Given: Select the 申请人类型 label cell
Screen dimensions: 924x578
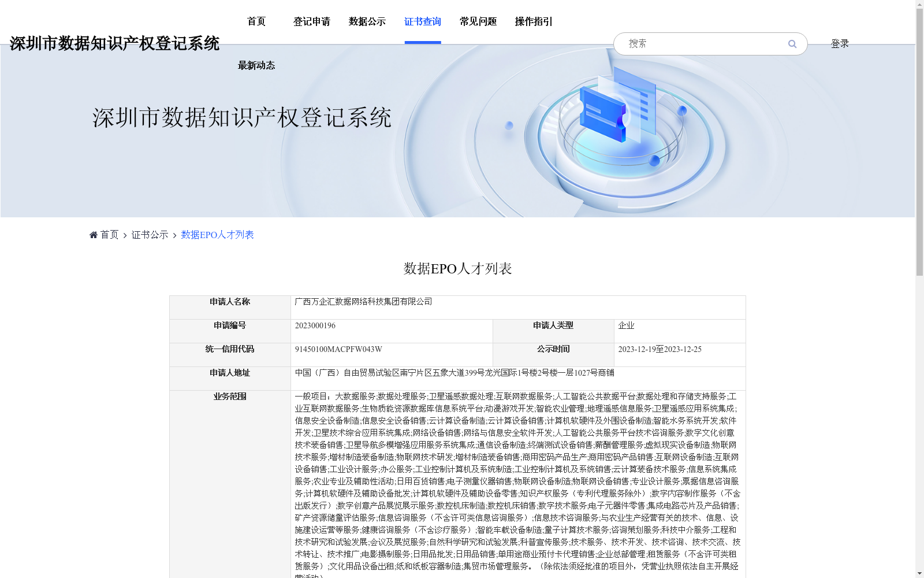Looking at the screenshot, I should click(553, 331).
